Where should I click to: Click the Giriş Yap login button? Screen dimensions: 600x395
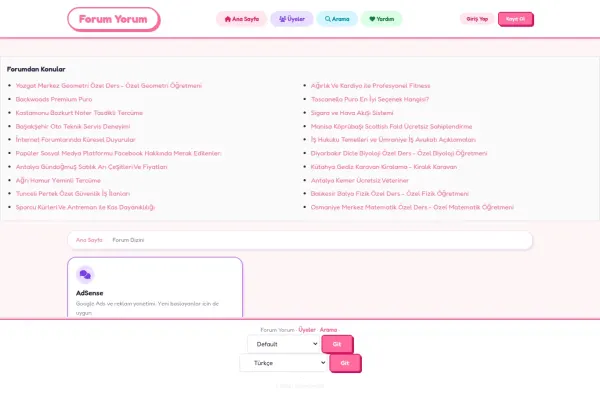[477, 19]
